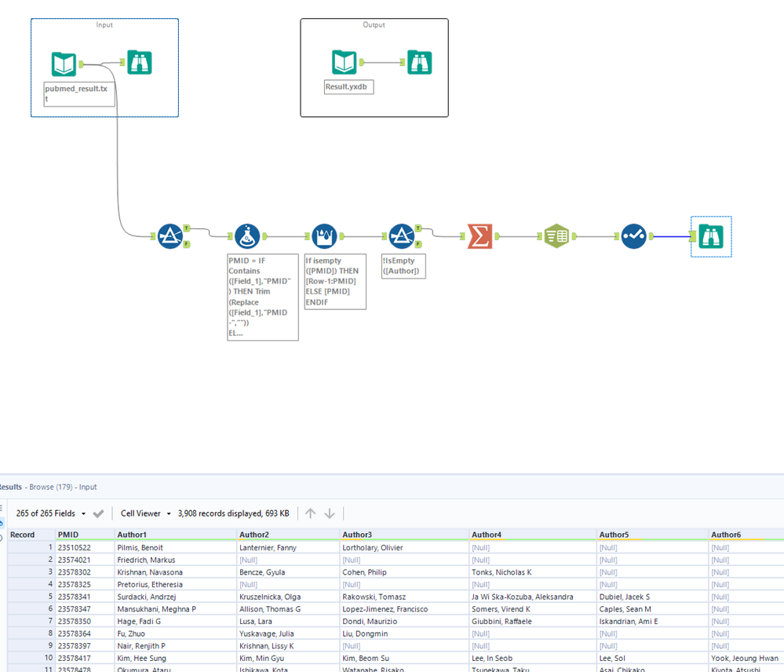Select the cell 'Ja Wi Ska-Kozuba, Aleksandra'
The height and width of the screenshot is (672, 784).
tap(533, 597)
